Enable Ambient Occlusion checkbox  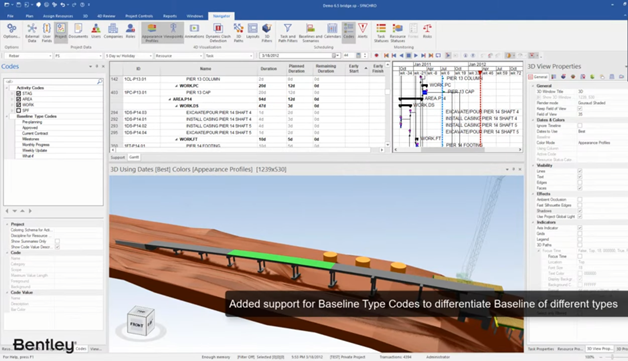[x=580, y=200]
